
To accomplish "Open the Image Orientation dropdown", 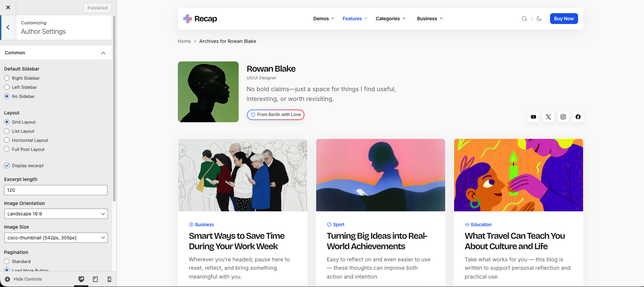I will (x=56, y=214).
